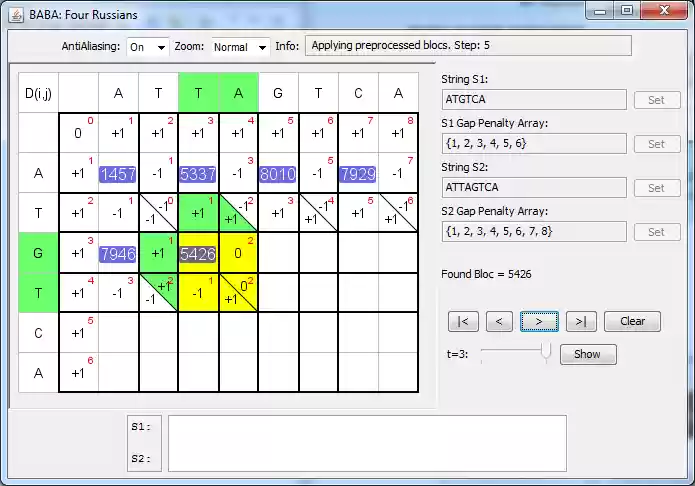Click bloc cell labeled 5337
This screenshot has height=486, width=695.
pyautogui.click(x=198, y=174)
